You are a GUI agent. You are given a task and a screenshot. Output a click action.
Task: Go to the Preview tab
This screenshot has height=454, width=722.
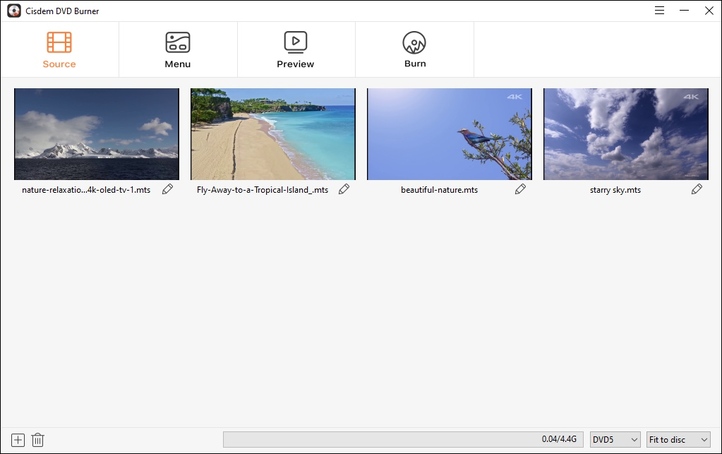(295, 49)
